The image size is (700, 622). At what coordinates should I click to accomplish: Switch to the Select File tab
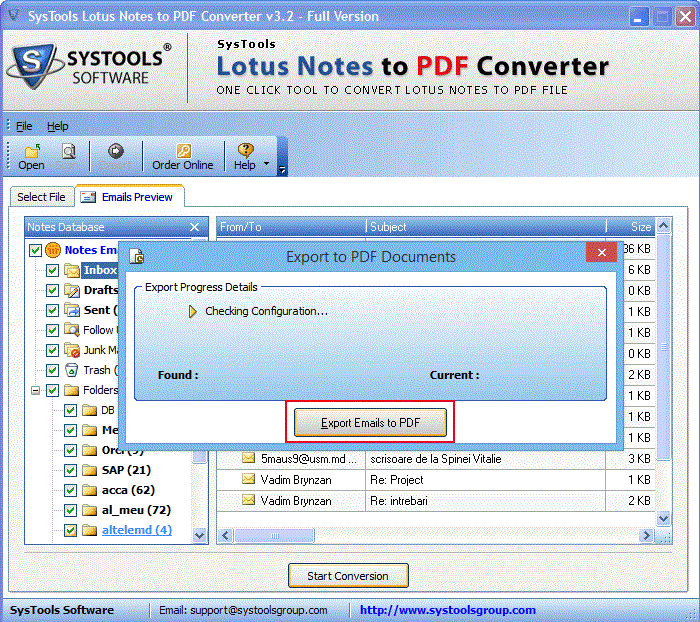coord(42,197)
